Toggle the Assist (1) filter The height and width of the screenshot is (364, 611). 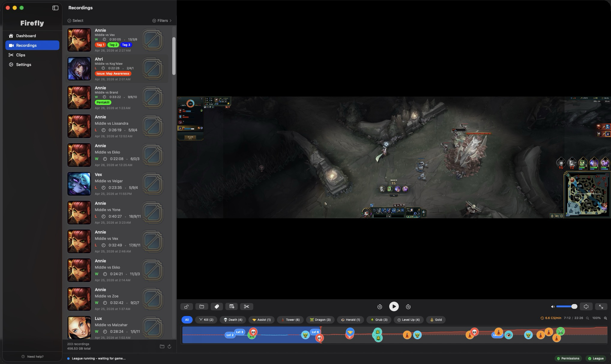coord(261,320)
